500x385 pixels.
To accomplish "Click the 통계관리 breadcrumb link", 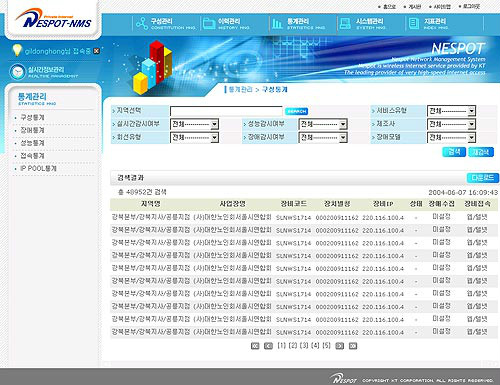I will tap(240, 89).
